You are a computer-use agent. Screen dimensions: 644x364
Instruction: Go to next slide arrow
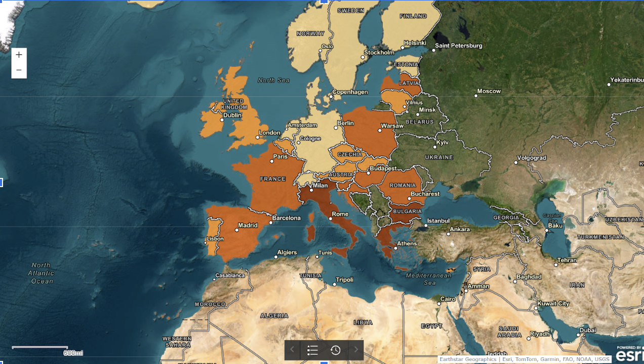coord(355,350)
